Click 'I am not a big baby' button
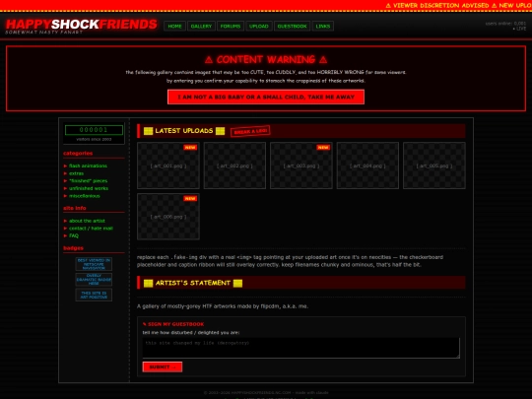 click(x=266, y=97)
